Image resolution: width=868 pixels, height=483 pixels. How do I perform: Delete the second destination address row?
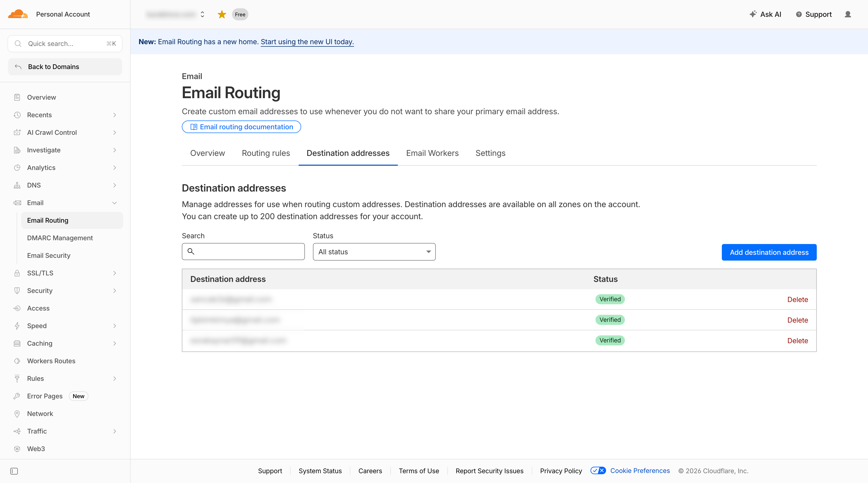pyautogui.click(x=798, y=320)
